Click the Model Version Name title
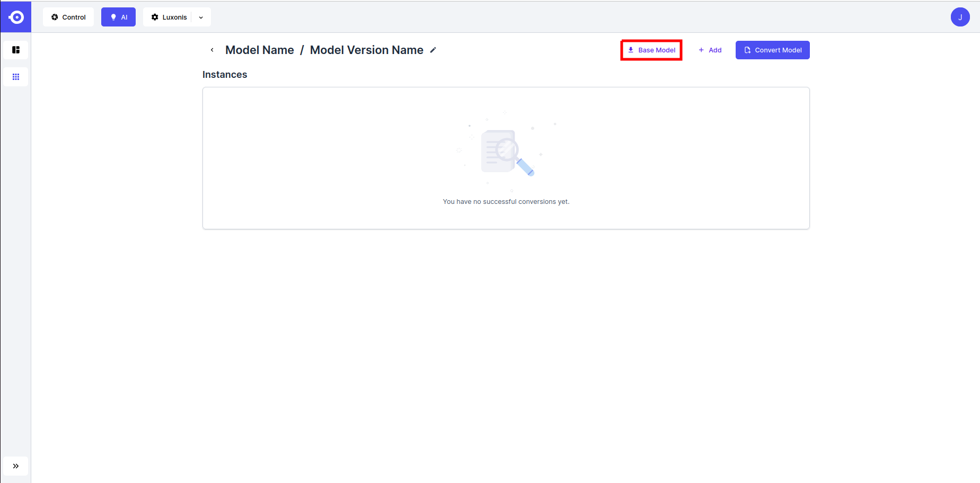980x483 pixels. click(x=366, y=50)
